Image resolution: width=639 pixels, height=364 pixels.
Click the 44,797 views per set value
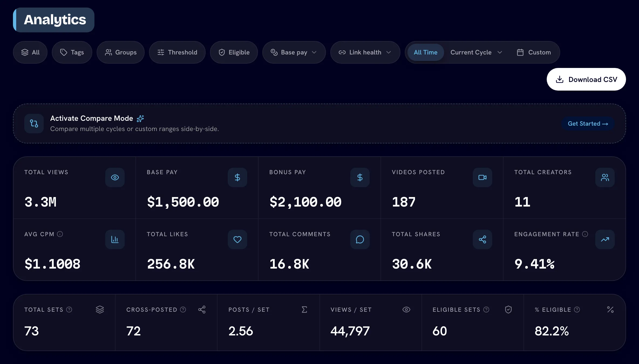pos(350,331)
